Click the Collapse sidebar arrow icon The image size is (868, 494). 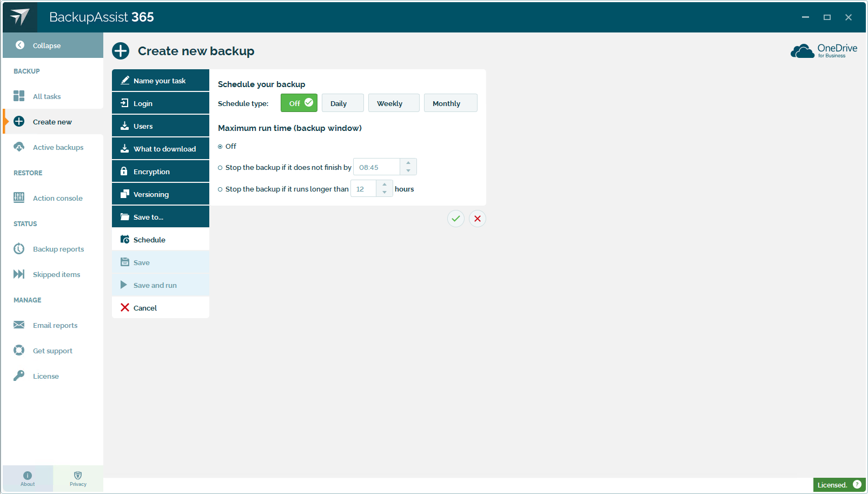click(20, 45)
